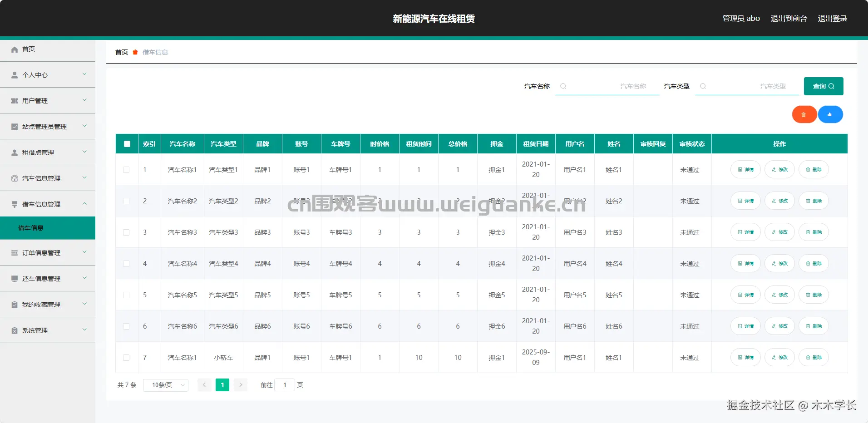Viewport: 868px width, 423px height.
Task: Click the page number jump input
Action: click(x=285, y=385)
